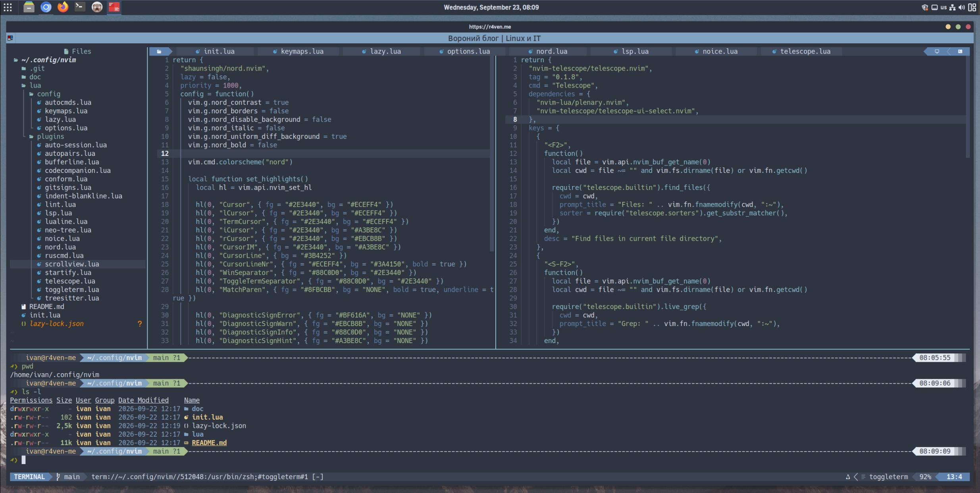Click the monitor icon at bufferline right end
The height and width of the screenshot is (493, 980).
point(937,51)
